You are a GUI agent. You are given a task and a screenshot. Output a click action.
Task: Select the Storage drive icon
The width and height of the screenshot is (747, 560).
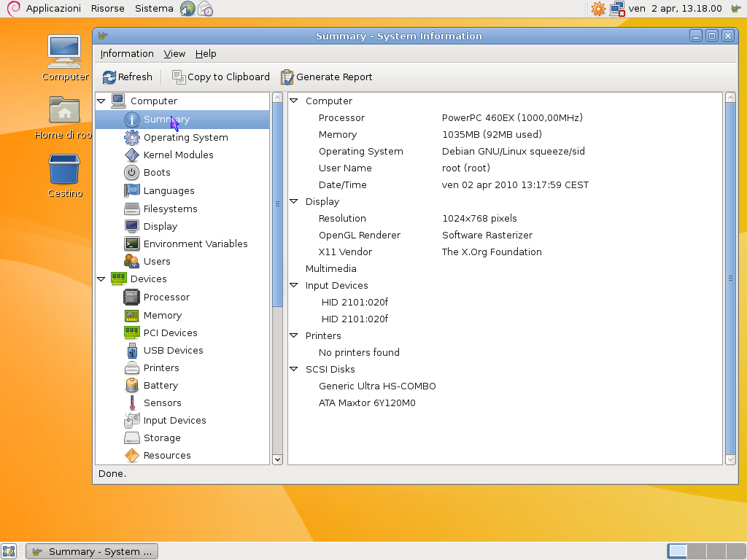point(132,438)
